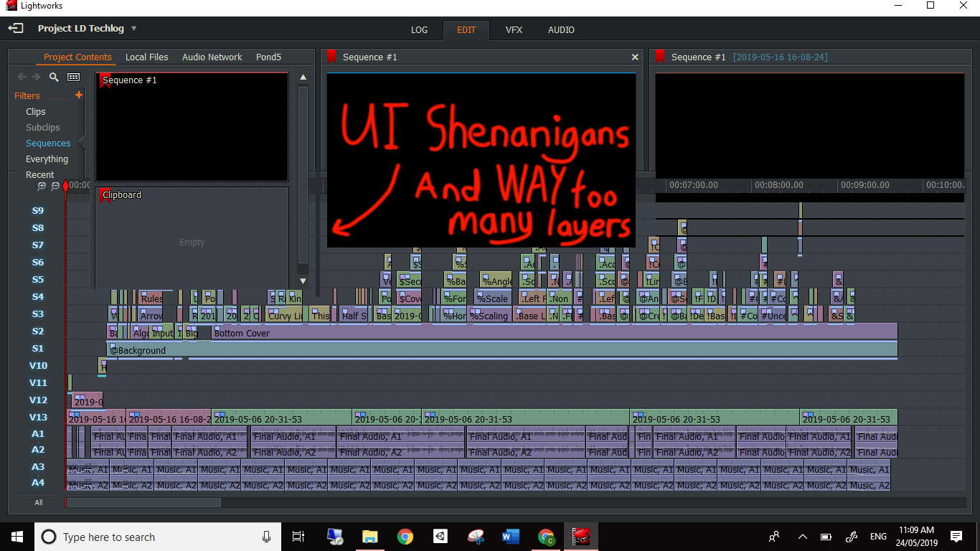The width and height of the screenshot is (980, 551).
Task: Switch to the LOG tab
Action: pyautogui.click(x=419, y=30)
